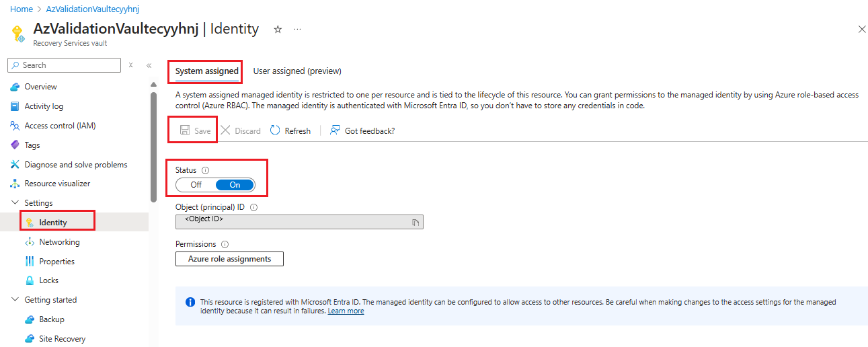The image size is (868, 347).
Task: Clear sidebar search with X icon
Action: point(131,65)
